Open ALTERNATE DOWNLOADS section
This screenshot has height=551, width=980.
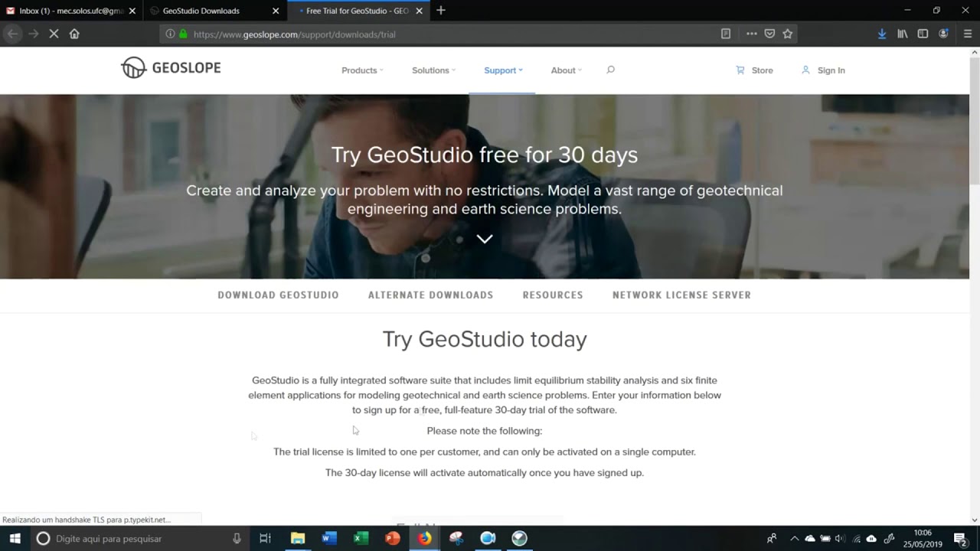[430, 295]
